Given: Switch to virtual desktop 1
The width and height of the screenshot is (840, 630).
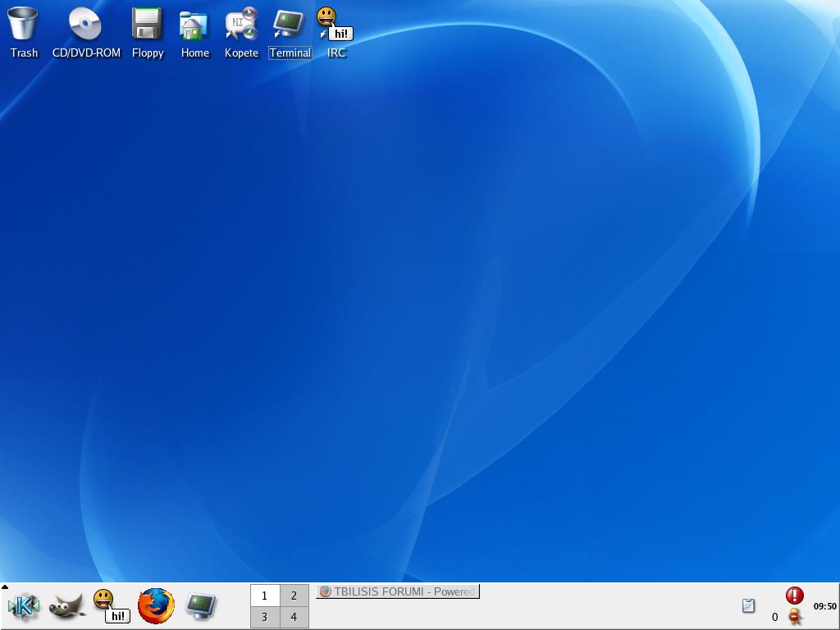Looking at the screenshot, I should pyautogui.click(x=264, y=596).
